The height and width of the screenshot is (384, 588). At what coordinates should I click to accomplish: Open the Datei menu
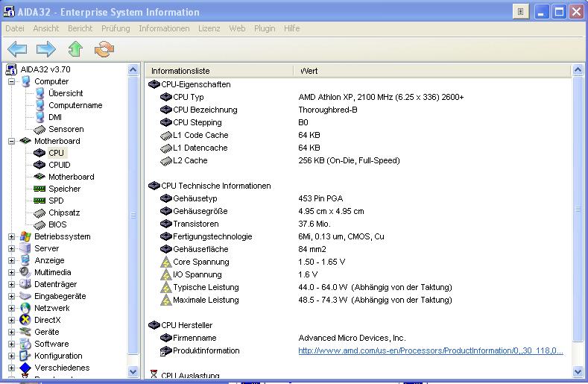tap(15, 28)
